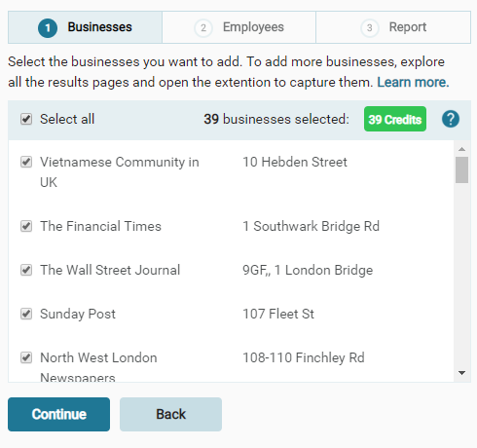The width and height of the screenshot is (477, 448).
Task: Uncheck Vietnamese Community in UK
Action: tap(26, 162)
